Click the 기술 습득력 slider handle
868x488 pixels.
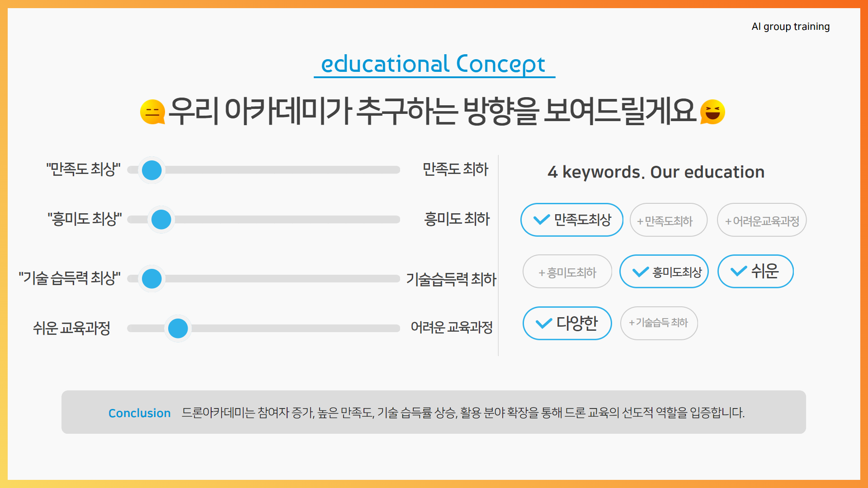[x=152, y=279]
